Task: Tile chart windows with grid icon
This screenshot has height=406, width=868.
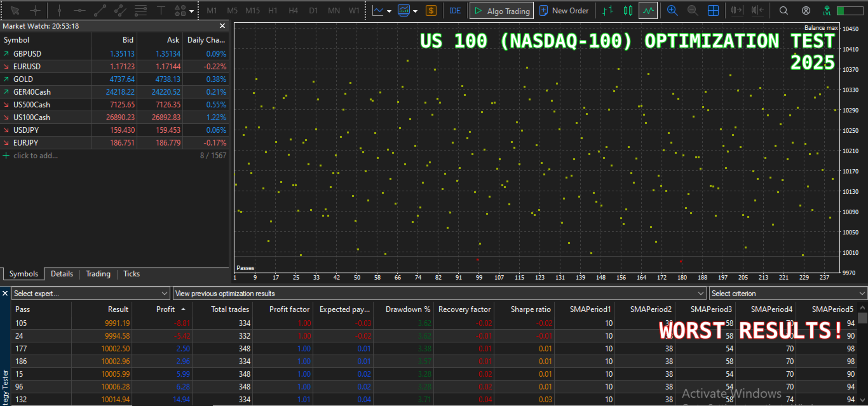Action: 714,11
